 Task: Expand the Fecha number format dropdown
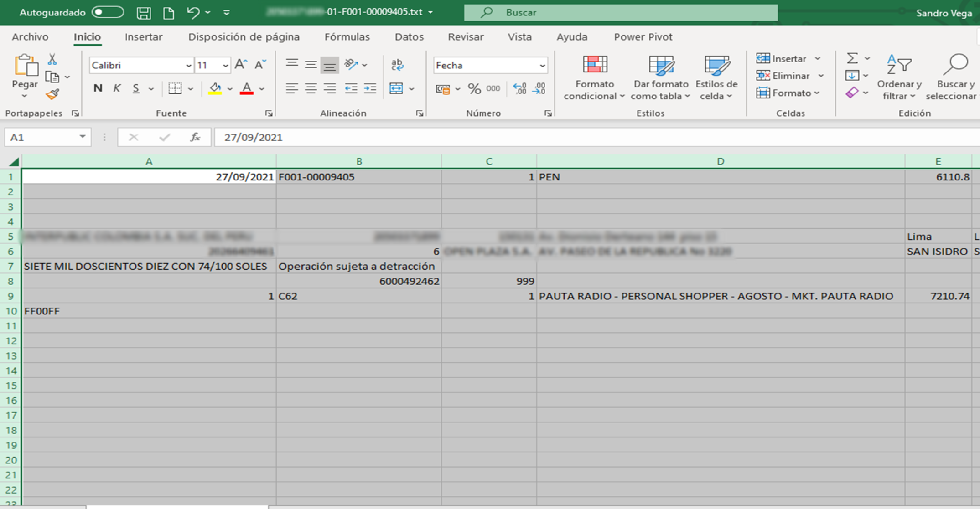542,66
